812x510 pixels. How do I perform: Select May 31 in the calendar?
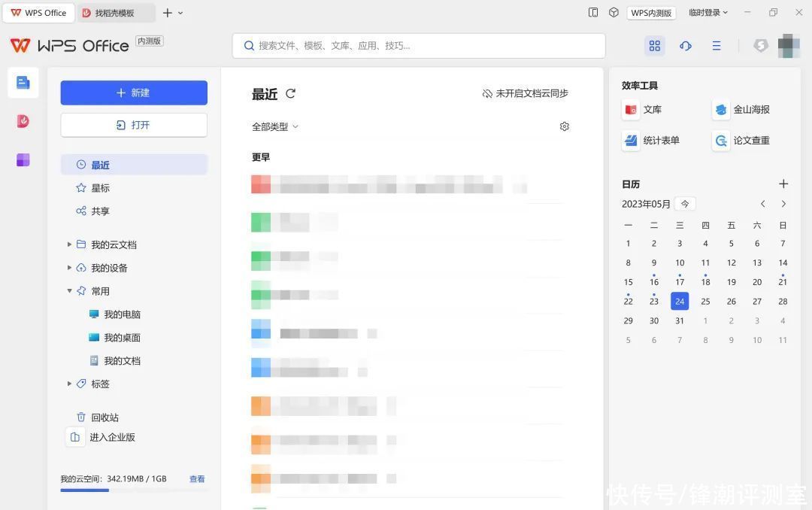coord(680,321)
